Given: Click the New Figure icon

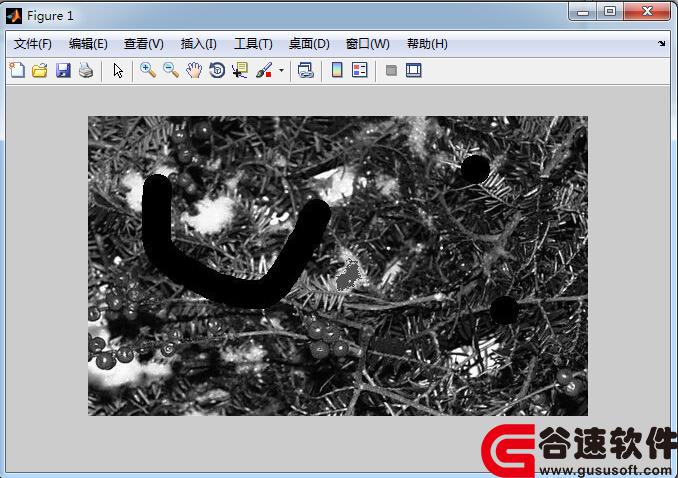Looking at the screenshot, I should click(x=17, y=70).
